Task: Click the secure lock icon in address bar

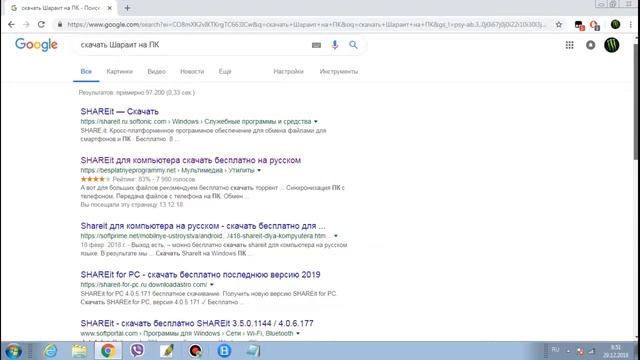Action: [60, 24]
